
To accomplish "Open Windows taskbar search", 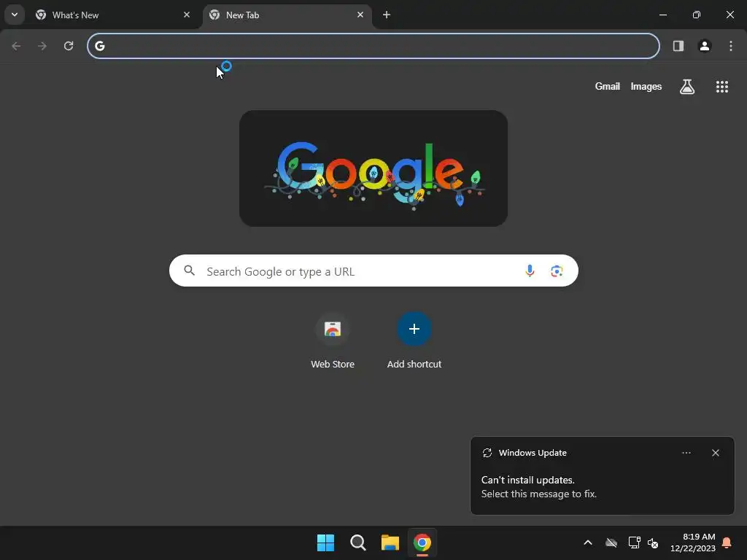I will (357, 542).
